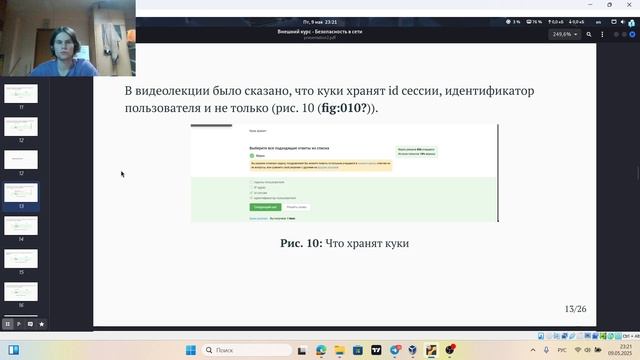Click the green button in embedded quiz screenshot
The image size is (640, 360).
(265, 207)
